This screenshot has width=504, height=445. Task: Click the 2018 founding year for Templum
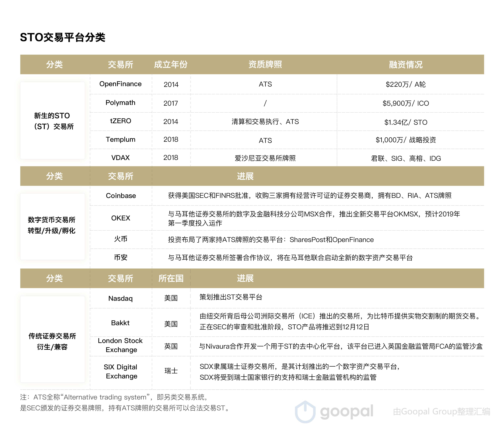pos(171,139)
